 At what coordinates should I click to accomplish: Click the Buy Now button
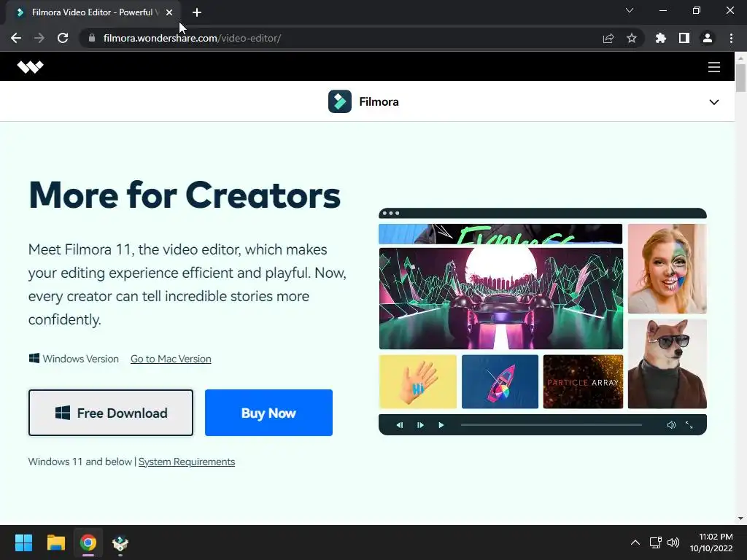click(x=268, y=413)
